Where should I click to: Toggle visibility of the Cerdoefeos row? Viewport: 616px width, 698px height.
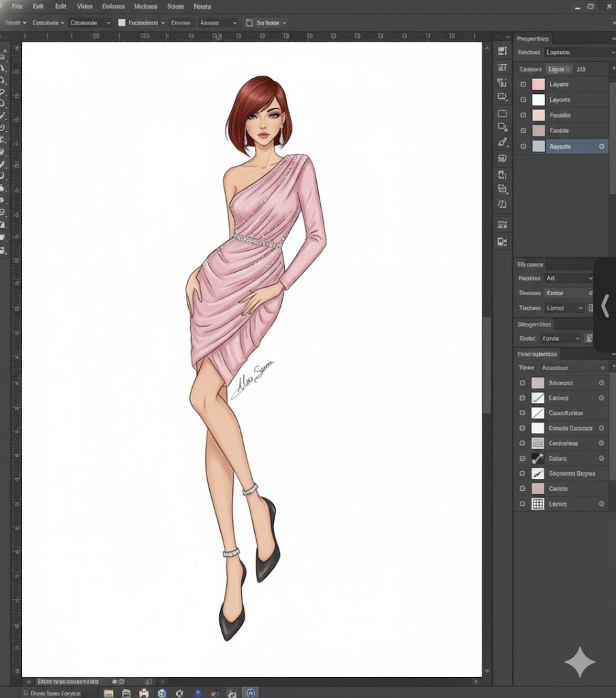point(523,444)
